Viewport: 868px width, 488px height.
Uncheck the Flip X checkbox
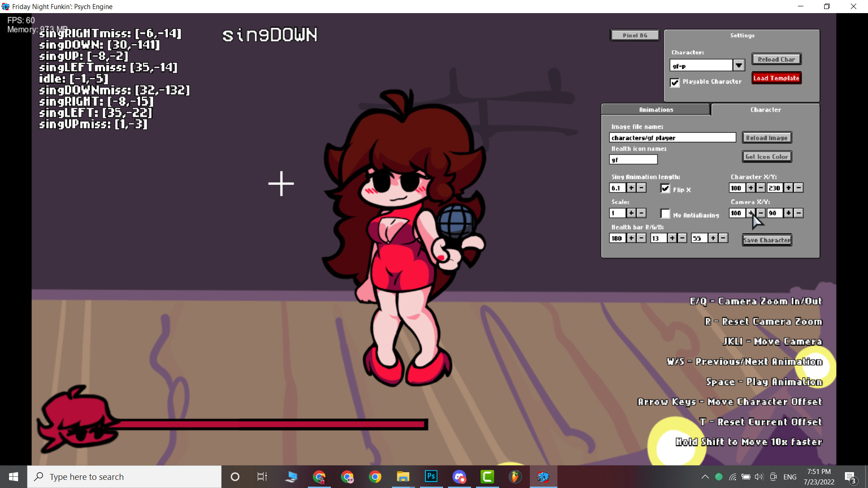tap(665, 188)
